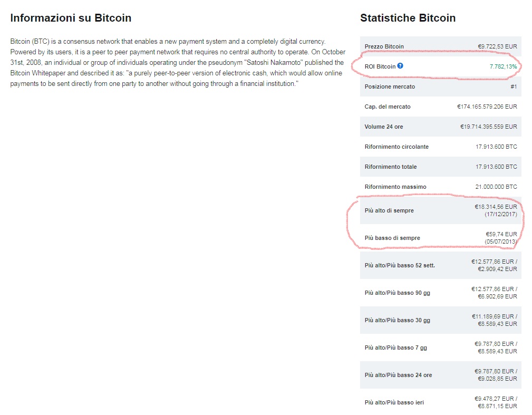
Task: Select the Bitcoin description paragraph
Action: (178, 63)
